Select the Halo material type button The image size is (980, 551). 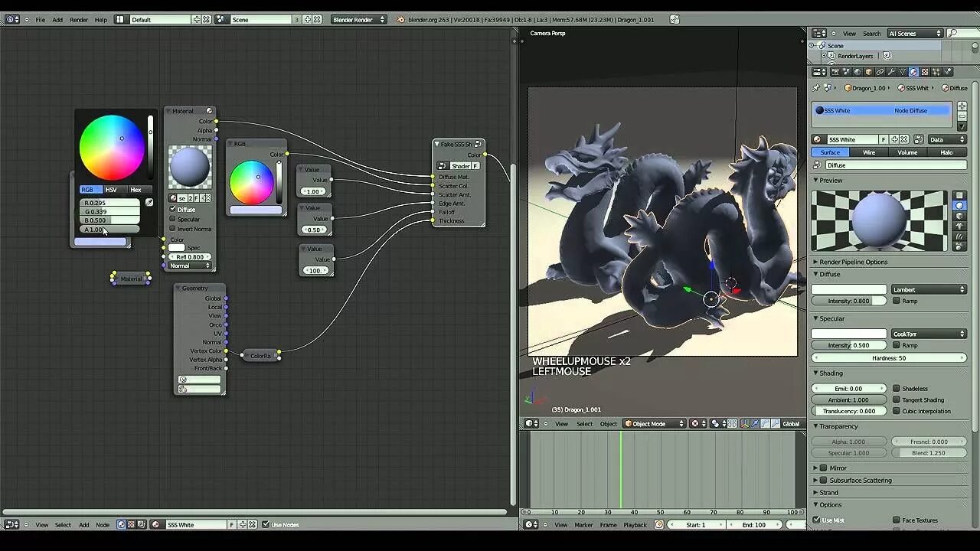coord(946,152)
